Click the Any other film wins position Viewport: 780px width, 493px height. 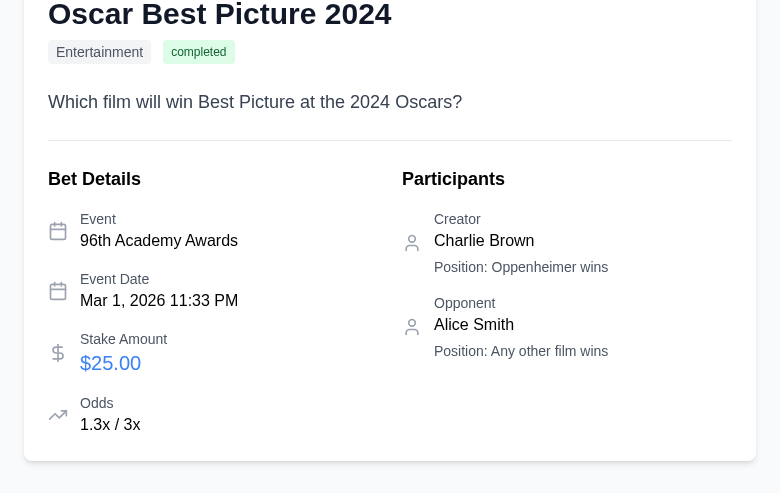point(521,351)
